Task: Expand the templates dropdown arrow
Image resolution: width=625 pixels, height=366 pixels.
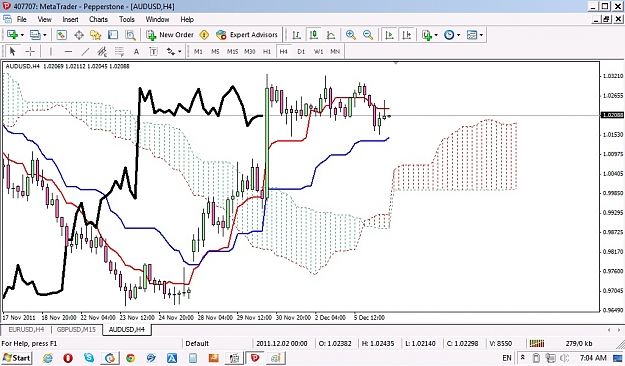Action: pos(482,35)
